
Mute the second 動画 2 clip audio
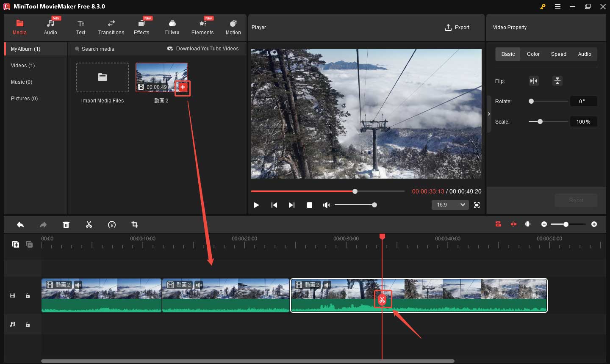pos(199,285)
